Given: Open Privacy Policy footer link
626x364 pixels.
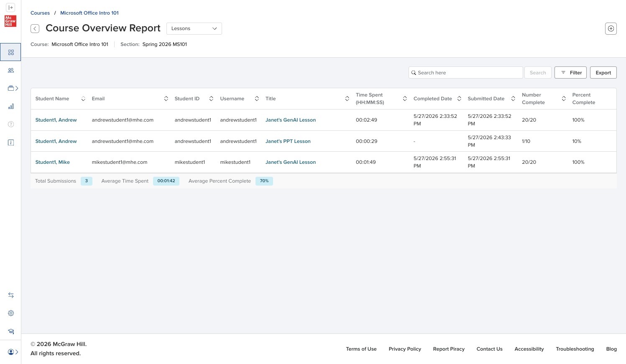Looking at the screenshot, I should 405,349.
